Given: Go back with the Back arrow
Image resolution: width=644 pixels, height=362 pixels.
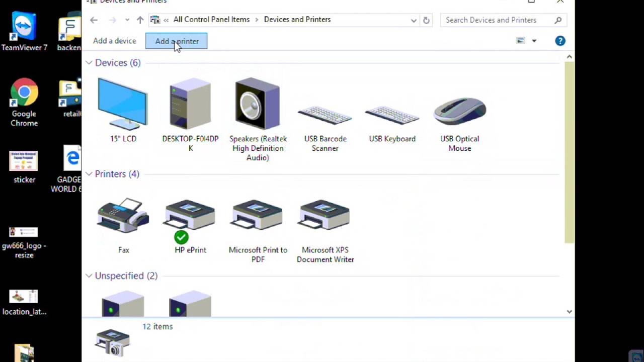Looking at the screenshot, I should (94, 20).
